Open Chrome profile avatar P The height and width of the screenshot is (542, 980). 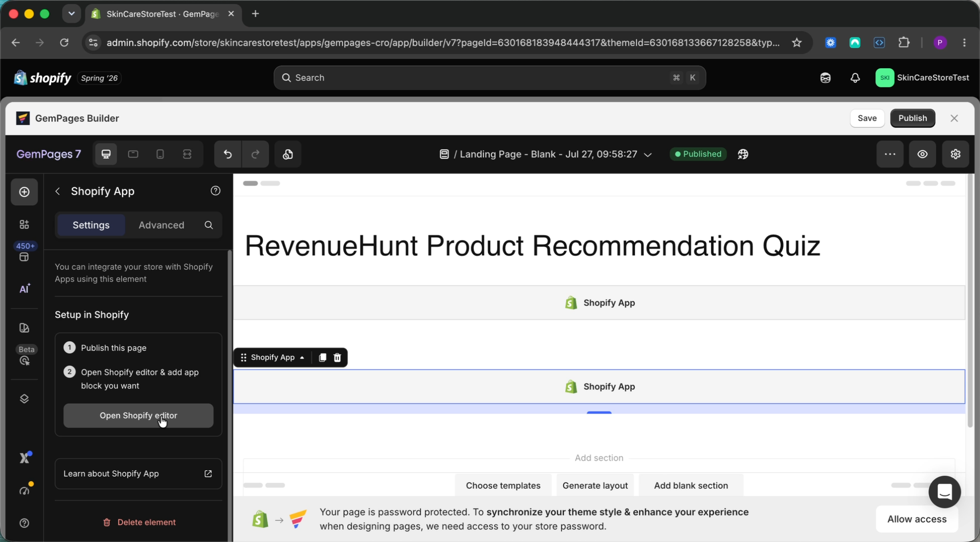click(x=940, y=43)
